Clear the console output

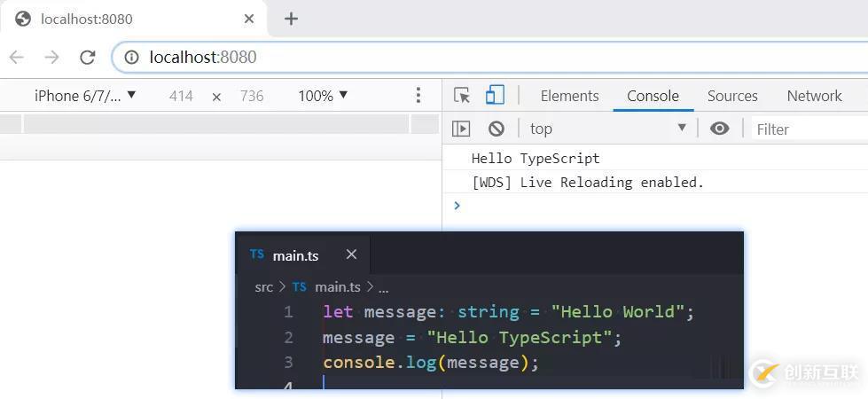497,129
